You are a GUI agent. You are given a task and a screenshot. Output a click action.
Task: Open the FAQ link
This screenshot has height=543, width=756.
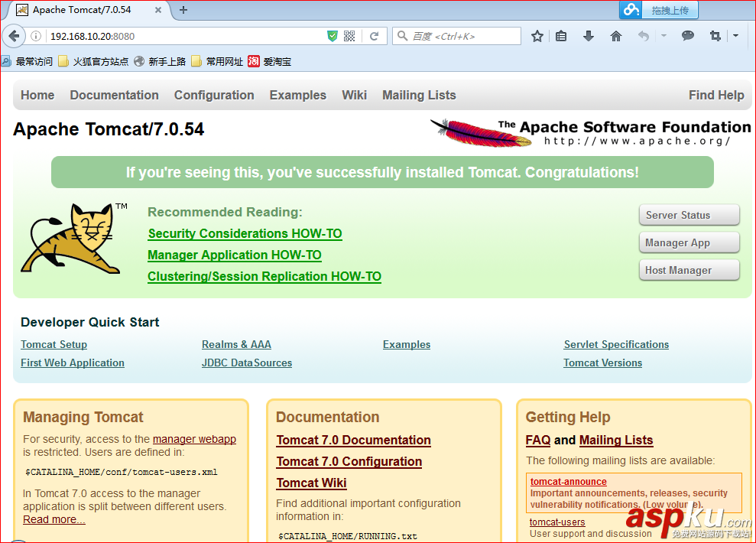538,440
